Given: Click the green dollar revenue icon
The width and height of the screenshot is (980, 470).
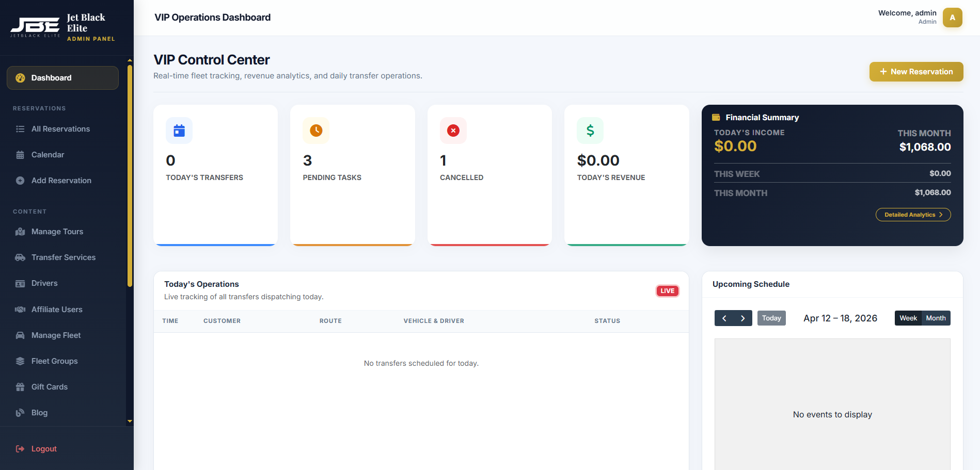Looking at the screenshot, I should tap(590, 131).
